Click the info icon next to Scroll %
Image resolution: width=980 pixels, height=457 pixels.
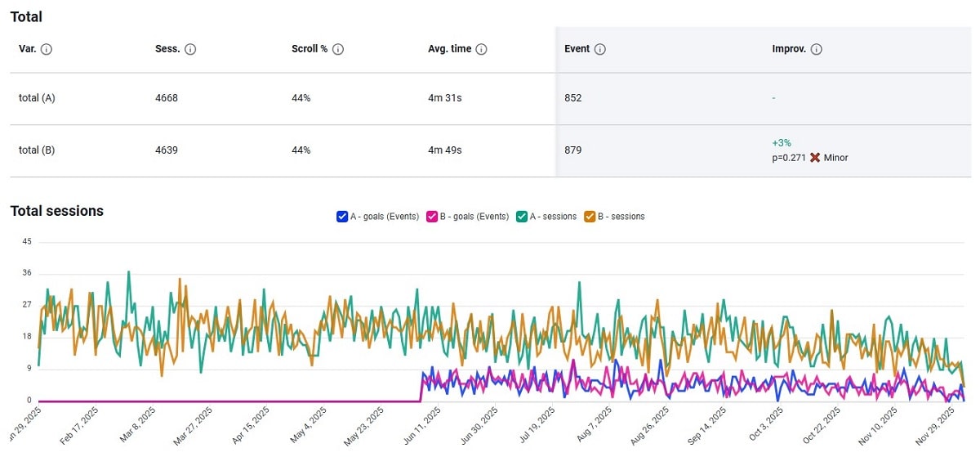[x=338, y=49]
